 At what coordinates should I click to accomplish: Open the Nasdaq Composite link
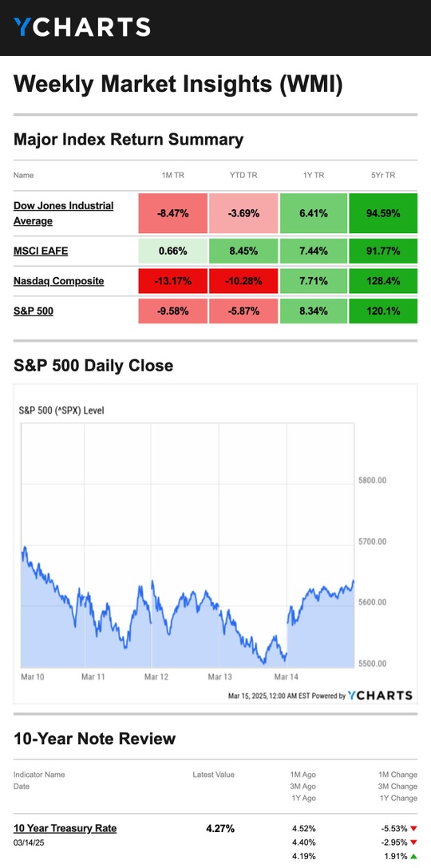pyautogui.click(x=58, y=280)
